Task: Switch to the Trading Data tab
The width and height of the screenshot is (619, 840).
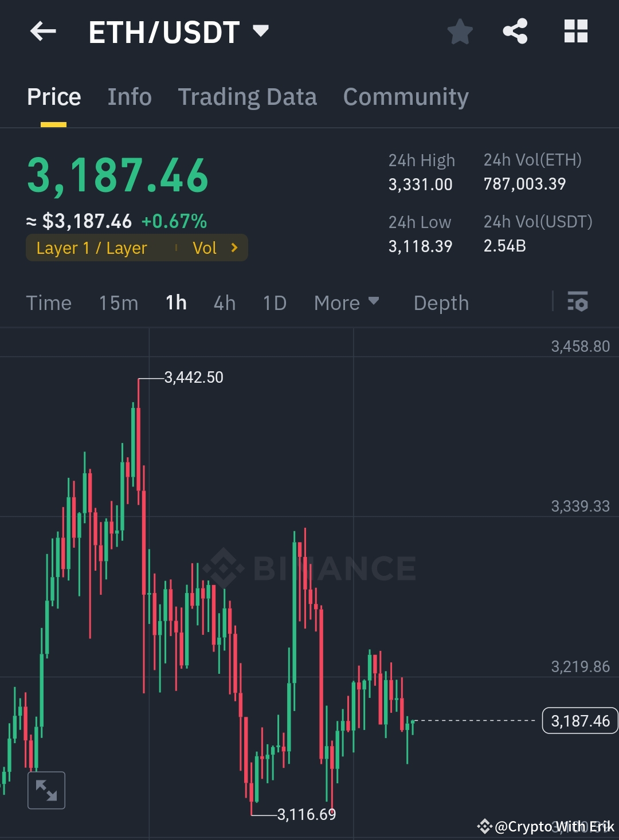Action: pos(248,97)
